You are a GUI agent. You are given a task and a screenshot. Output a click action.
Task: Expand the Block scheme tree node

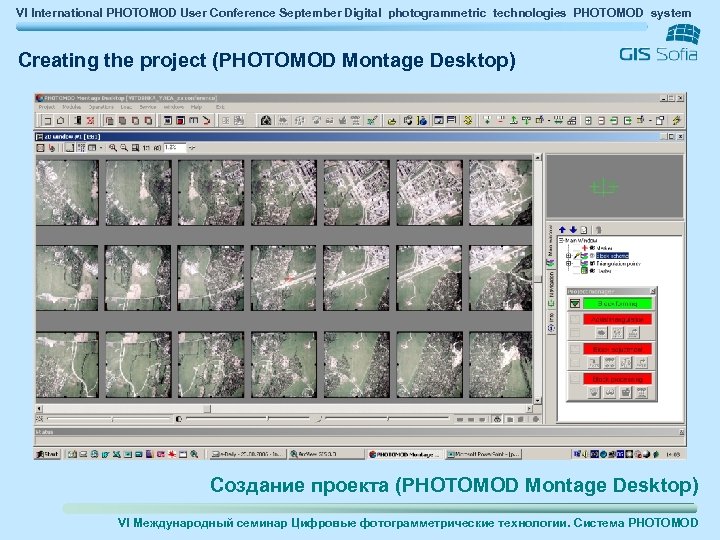568,256
